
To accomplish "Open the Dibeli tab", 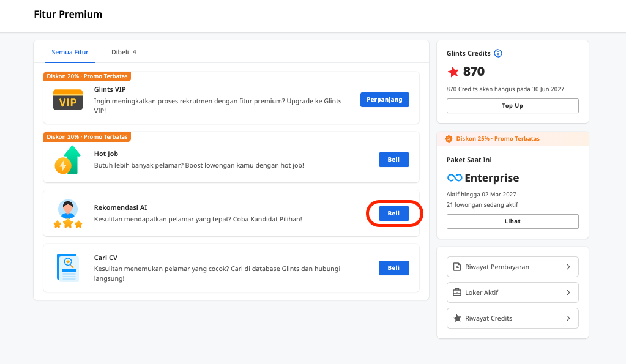I will pos(124,52).
